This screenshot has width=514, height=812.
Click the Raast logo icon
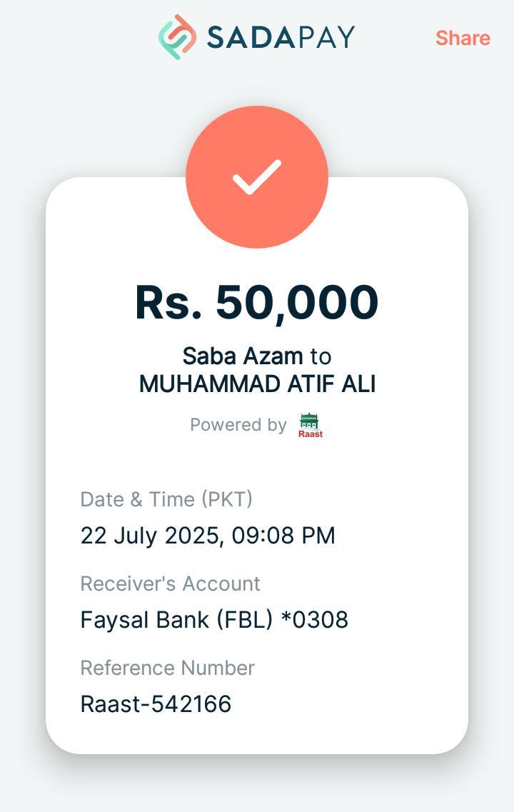point(311,425)
